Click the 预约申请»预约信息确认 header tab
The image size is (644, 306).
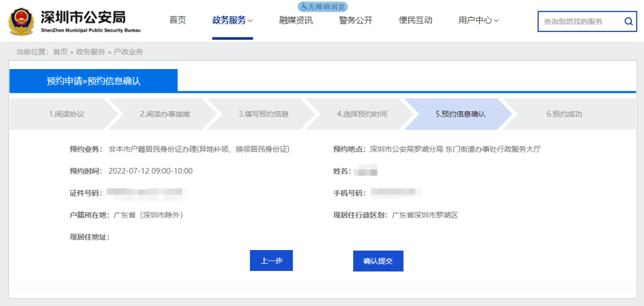click(94, 81)
